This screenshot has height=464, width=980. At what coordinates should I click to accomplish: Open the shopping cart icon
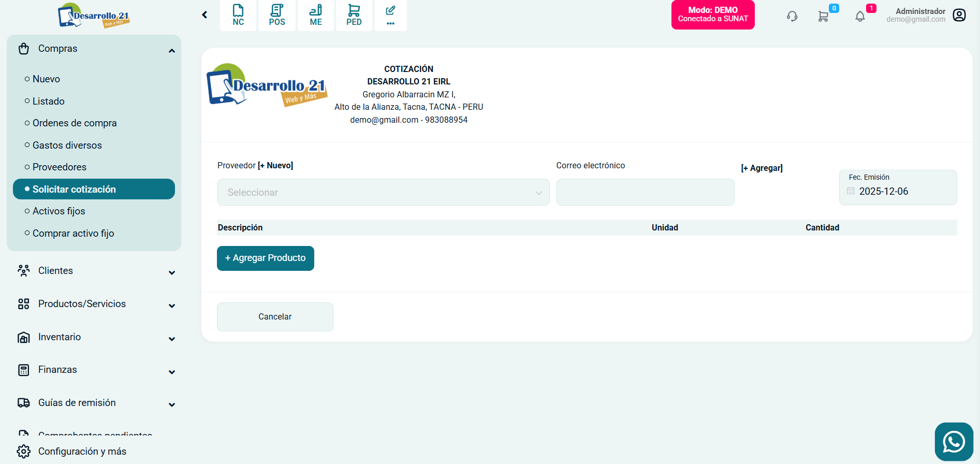point(823,16)
